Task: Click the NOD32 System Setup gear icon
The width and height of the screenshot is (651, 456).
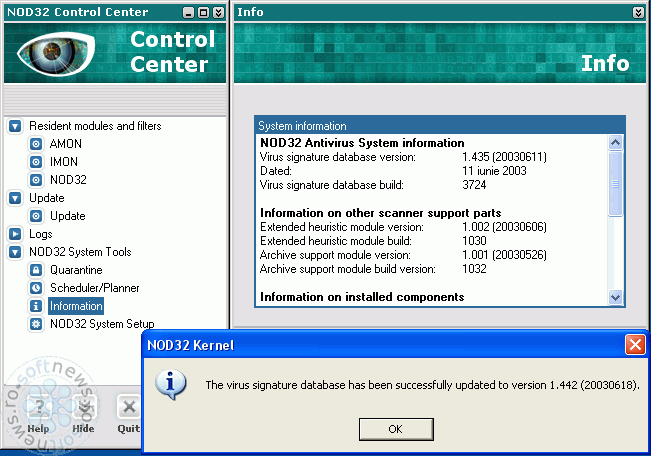Action: (x=36, y=324)
